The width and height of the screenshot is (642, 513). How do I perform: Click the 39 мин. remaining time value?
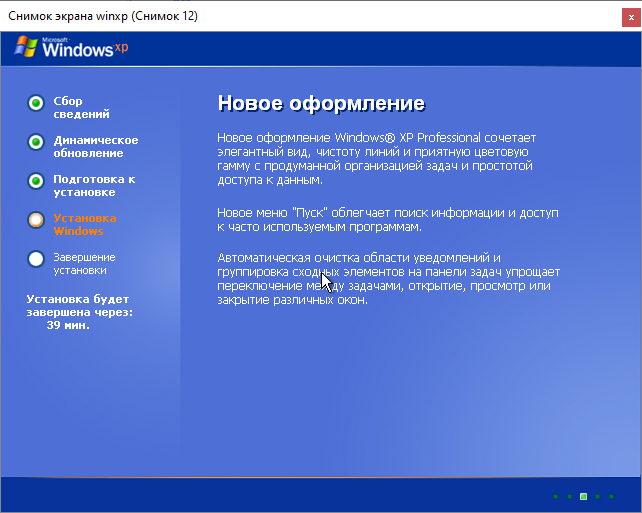pyautogui.click(x=68, y=325)
